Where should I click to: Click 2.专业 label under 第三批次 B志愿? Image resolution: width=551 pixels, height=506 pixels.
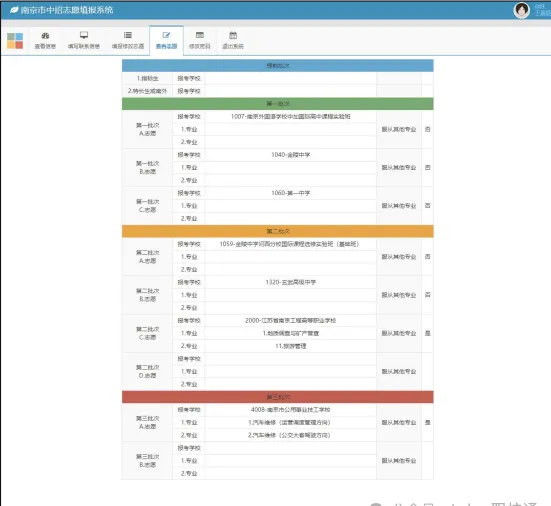189,474
